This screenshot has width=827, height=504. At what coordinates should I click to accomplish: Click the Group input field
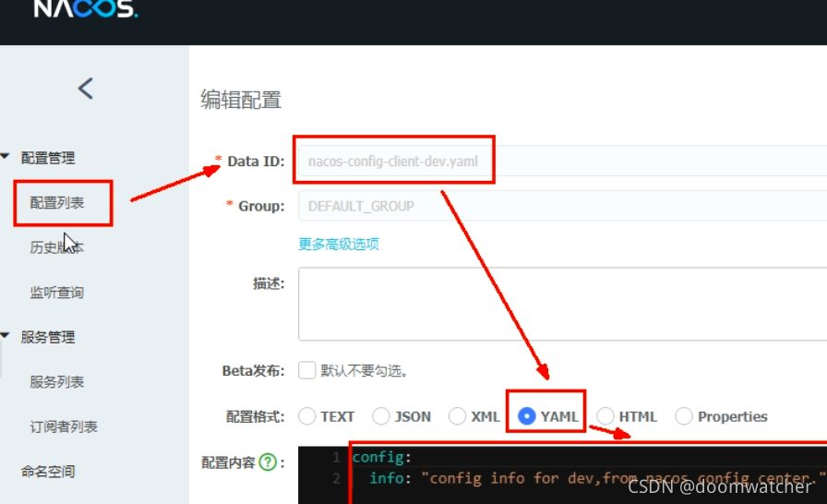562,206
